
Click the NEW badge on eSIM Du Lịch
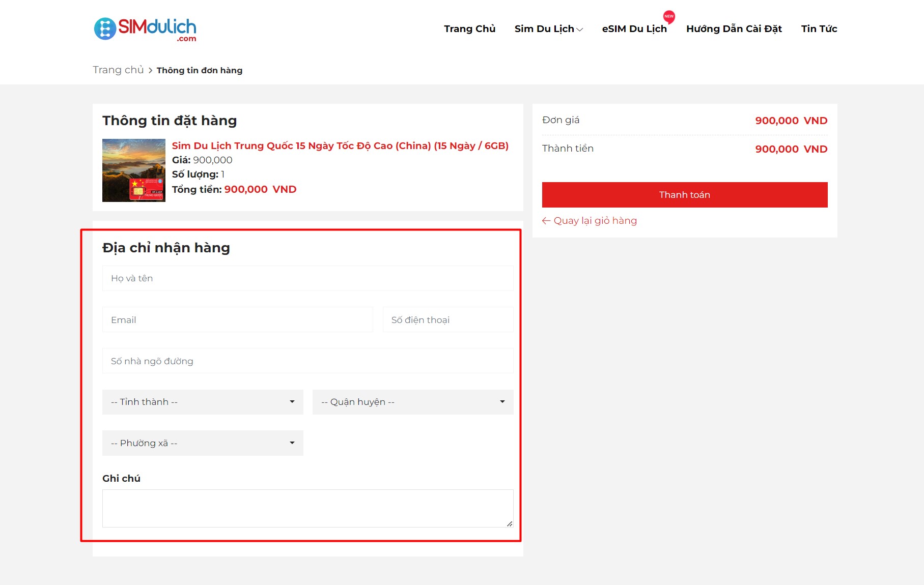(x=668, y=17)
